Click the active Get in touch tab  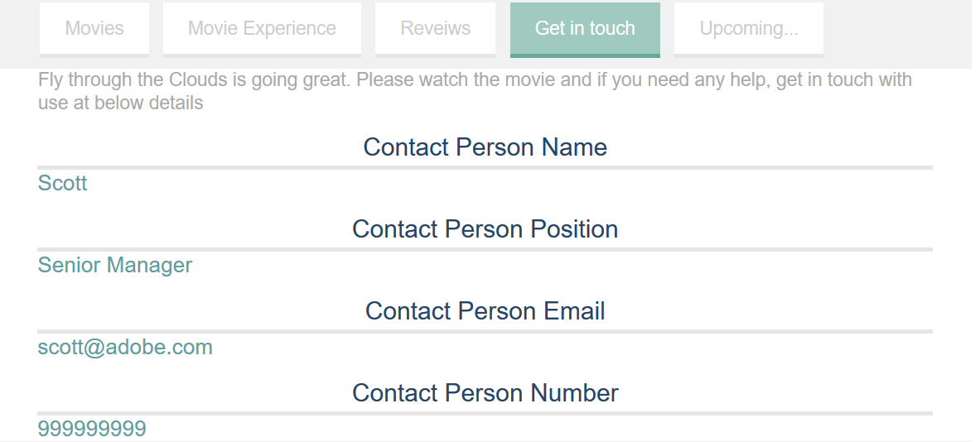[585, 28]
